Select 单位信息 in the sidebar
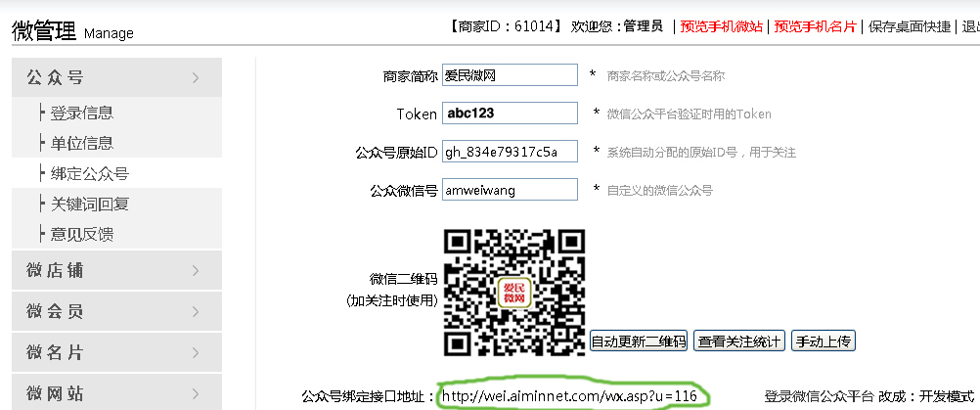Viewport: 980px width, 410px height. 82,143
